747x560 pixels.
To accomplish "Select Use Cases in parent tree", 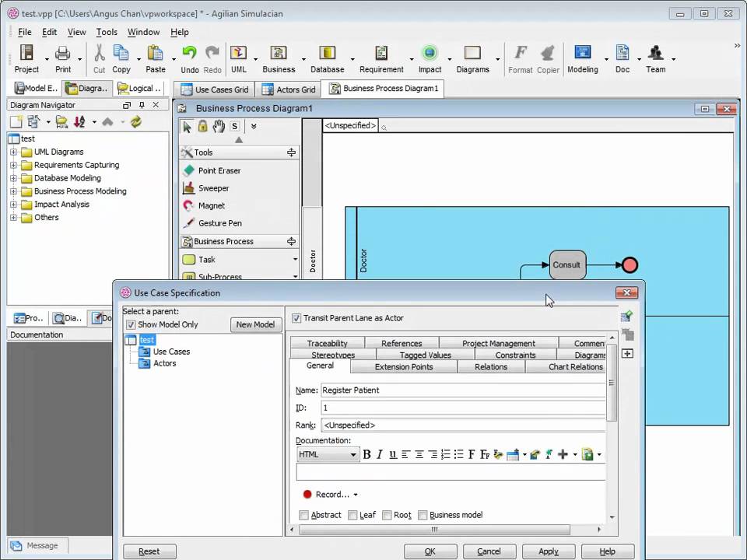I will 171,352.
